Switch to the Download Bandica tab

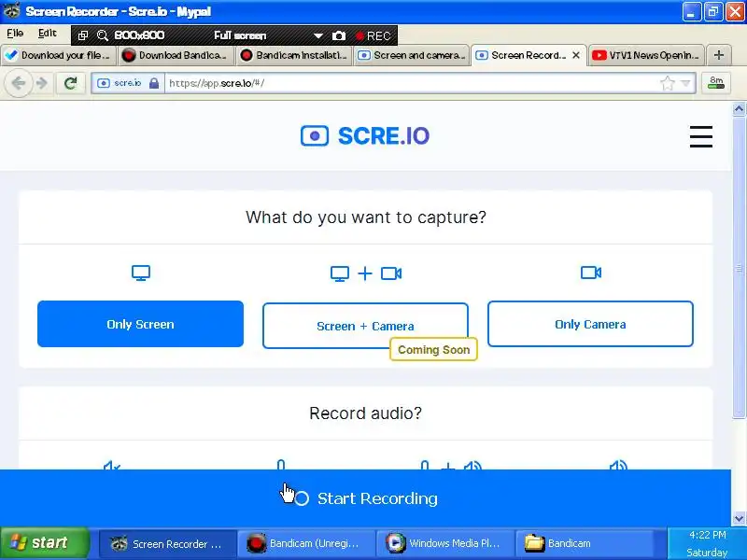click(x=176, y=55)
